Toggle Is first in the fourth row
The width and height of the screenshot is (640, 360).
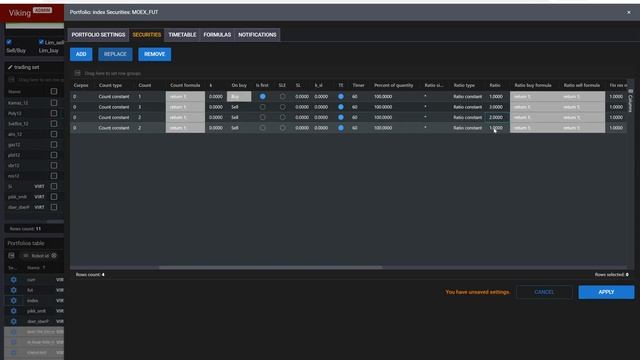coord(262,128)
